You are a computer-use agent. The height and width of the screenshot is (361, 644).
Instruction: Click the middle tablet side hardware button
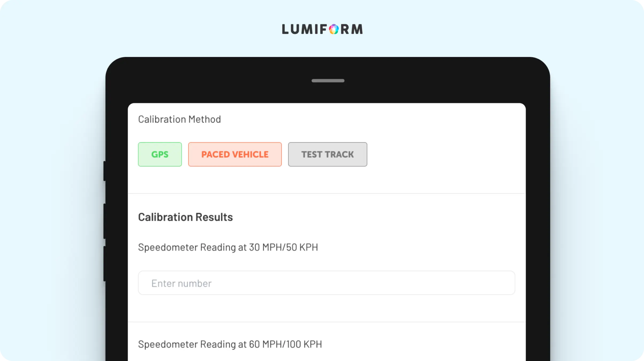[x=104, y=221]
